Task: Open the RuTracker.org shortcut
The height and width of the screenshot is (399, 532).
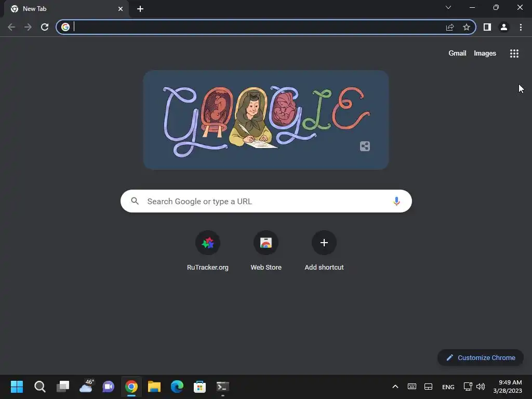Action: pos(208,251)
